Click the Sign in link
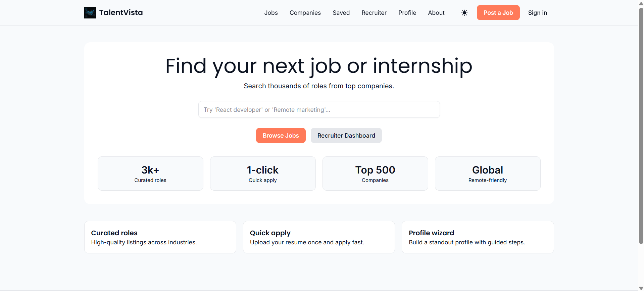This screenshot has width=644, height=291. pyautogui.click(x=537, y=12)
